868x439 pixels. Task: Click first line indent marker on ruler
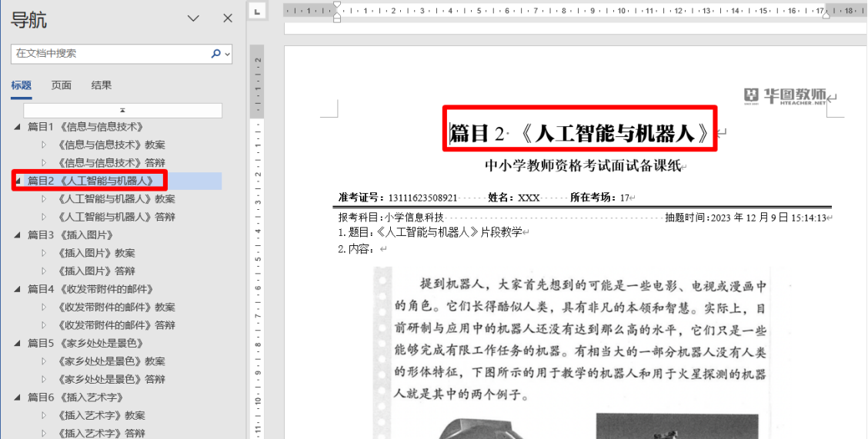pyautogui.click(x=336, y=5)
